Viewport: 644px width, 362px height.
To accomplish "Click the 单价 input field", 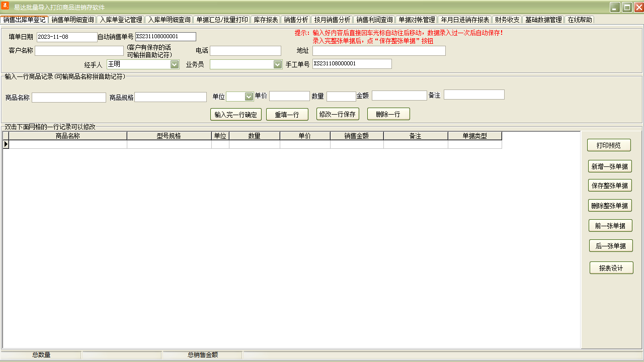I will 289,96.
